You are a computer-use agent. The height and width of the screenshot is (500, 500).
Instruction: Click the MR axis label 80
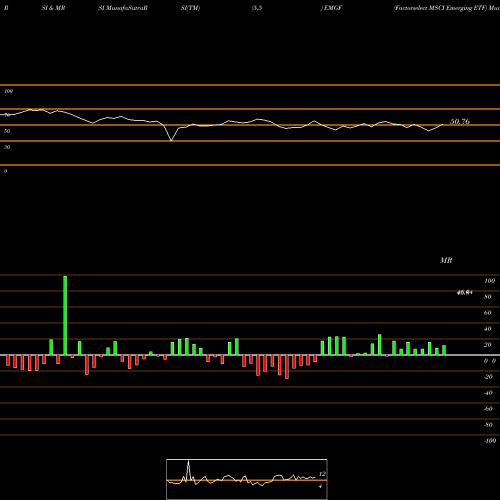[488, 297]
